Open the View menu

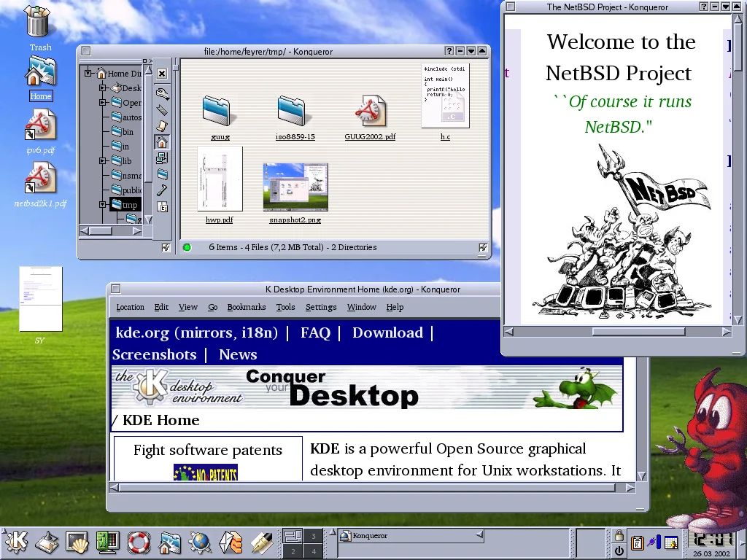pyautogui.click(x=187, y=307)
